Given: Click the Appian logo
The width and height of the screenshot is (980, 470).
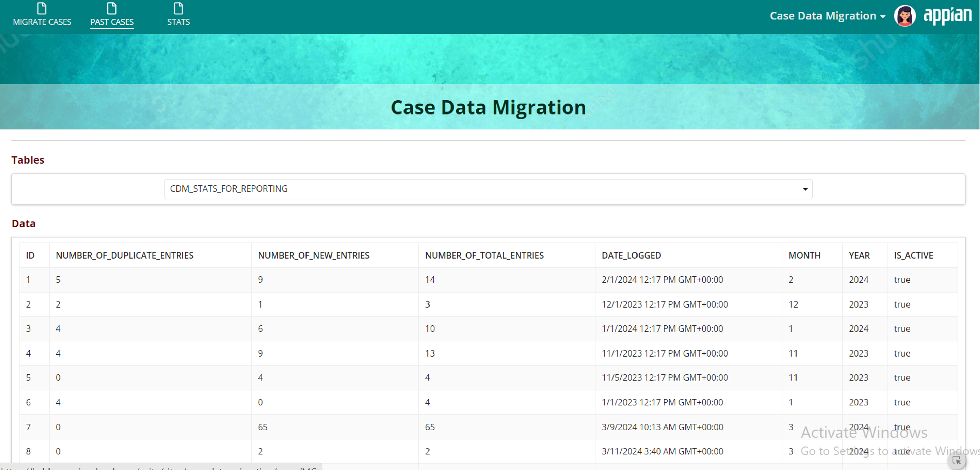Looking at the screenshot, I should tap(947, 16).
